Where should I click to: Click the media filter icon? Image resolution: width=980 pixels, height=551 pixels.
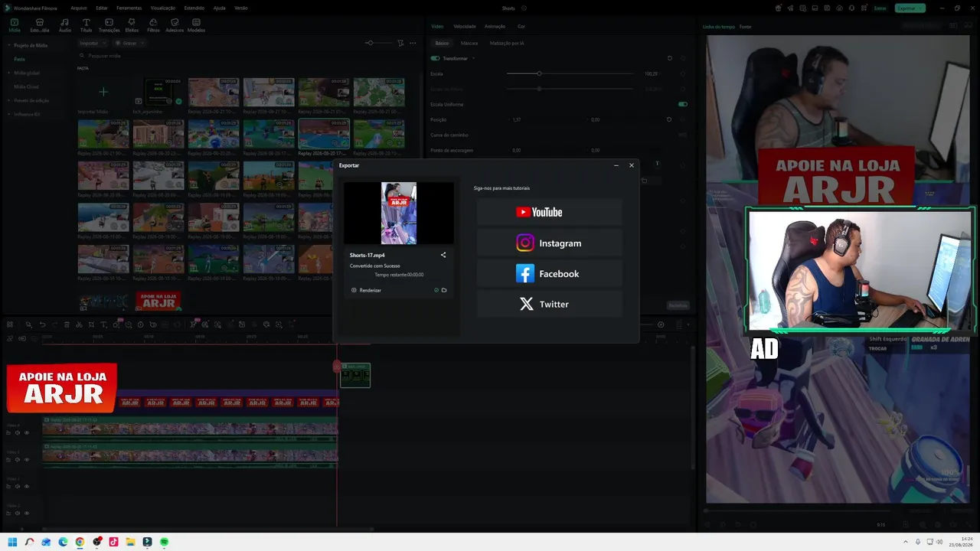pos(401,43)
